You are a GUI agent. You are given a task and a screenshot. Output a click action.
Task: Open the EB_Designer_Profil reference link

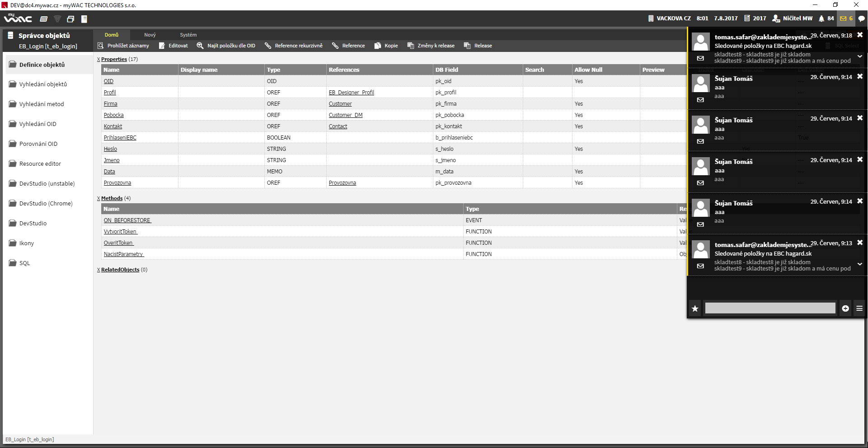point(351,93)
